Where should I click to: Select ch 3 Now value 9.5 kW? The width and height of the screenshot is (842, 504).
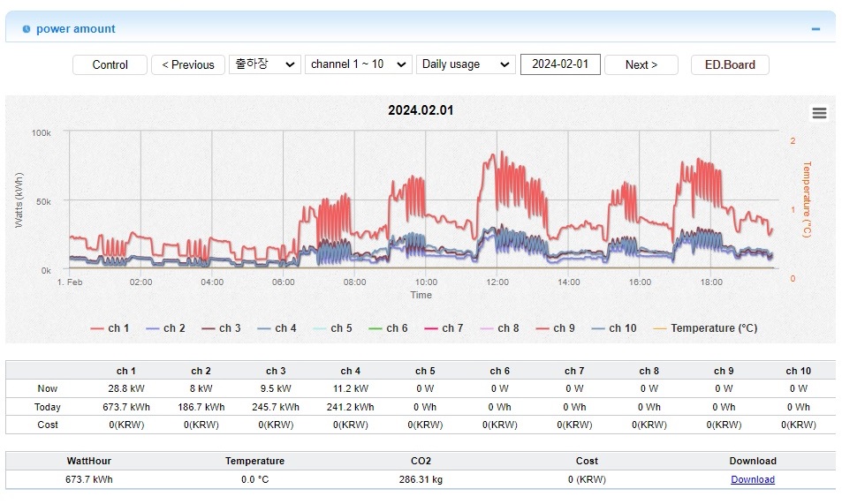(276, 388)
